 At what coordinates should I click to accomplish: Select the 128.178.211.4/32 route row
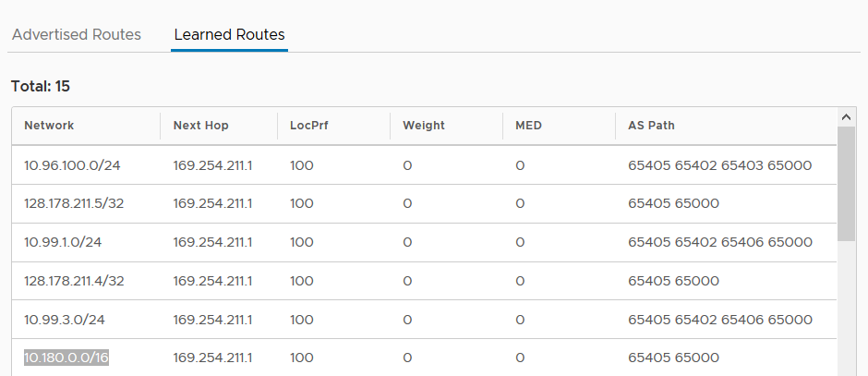pyautogui.click(x=424, y=281)
